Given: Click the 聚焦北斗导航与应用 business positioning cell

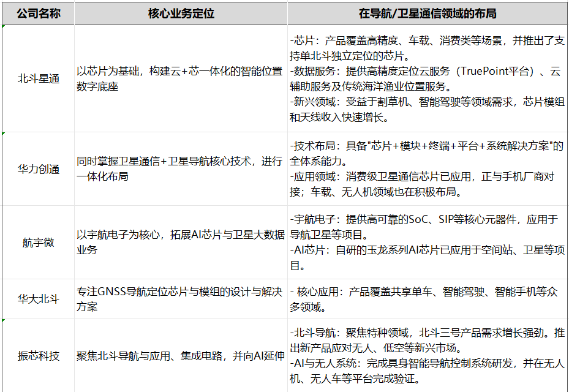Looking at the screenshot, I should coord(181,356).
